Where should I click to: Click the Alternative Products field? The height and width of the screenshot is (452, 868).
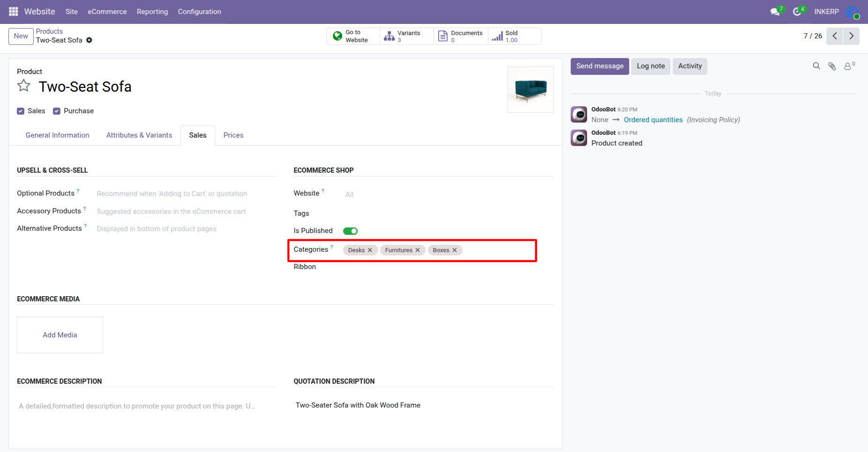[x=186, y=229]
